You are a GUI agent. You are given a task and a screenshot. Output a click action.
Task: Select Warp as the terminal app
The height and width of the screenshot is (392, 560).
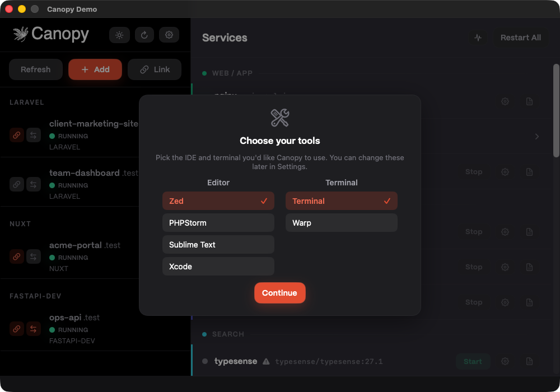[342, 223]
